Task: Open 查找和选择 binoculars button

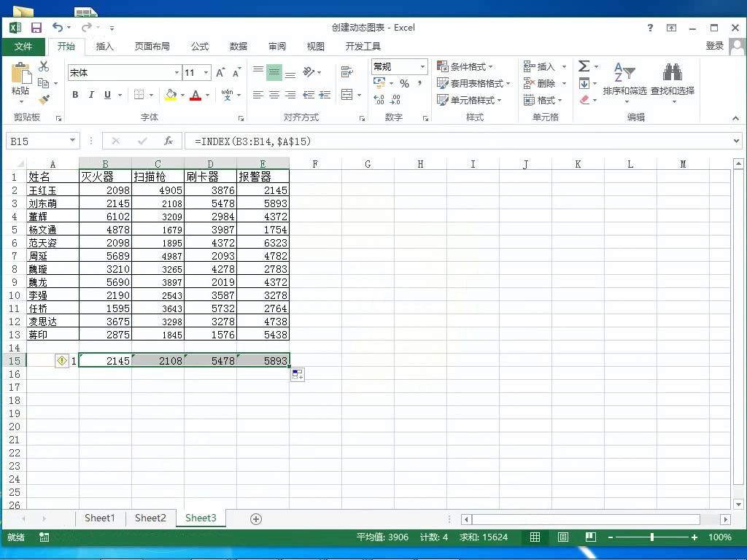Action: (673, 83)
